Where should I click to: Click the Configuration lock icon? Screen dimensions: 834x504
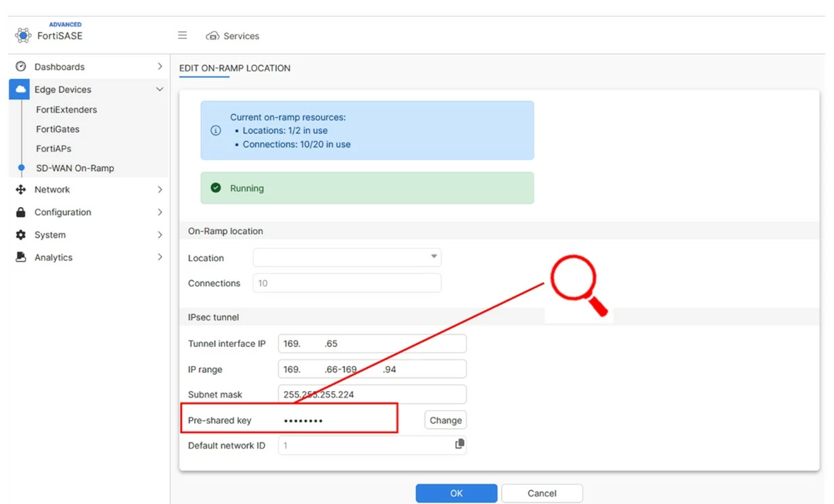tap(21, 212)
